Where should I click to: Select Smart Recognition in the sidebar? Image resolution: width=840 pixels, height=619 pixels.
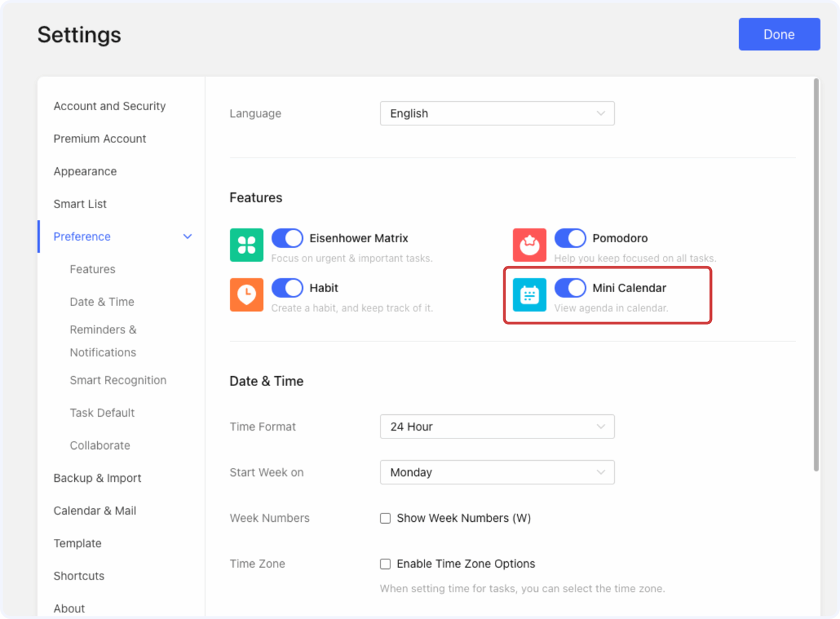tap(118, 380)
